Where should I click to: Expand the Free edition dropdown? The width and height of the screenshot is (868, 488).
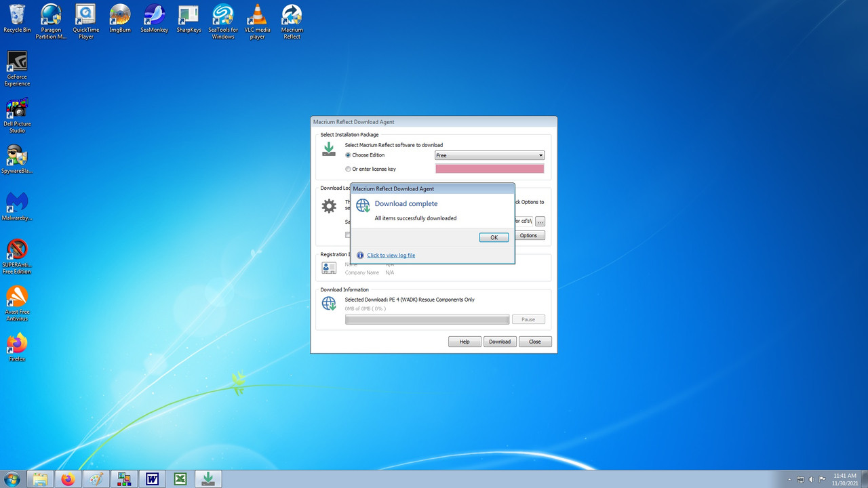point(490,155)
